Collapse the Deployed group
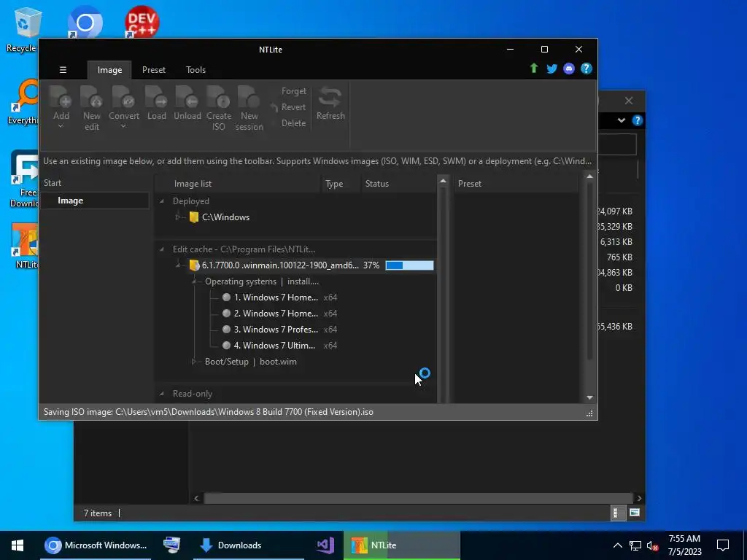The image size is (747, 560). [162, 201]
